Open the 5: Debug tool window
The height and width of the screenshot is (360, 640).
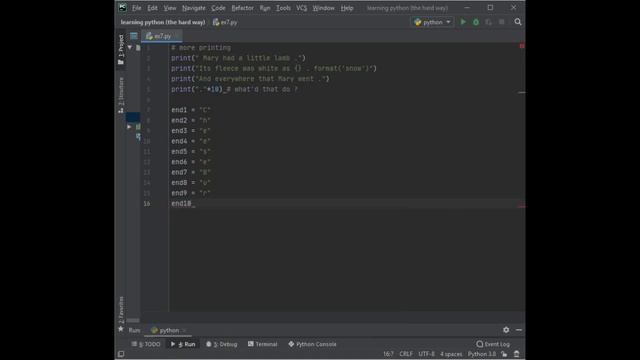[x=222, y=344]
